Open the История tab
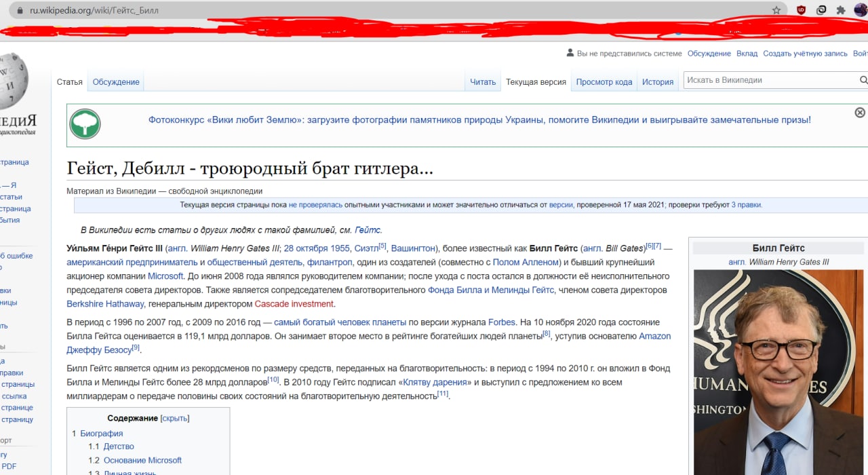This screenshot has height=475, width=868. point(658,82)
